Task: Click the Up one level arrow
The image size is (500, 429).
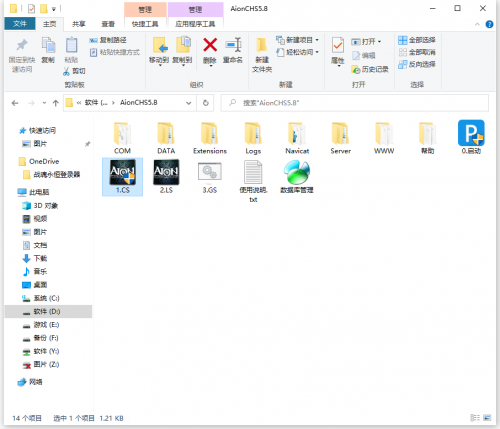Action: tap(56, 103)
